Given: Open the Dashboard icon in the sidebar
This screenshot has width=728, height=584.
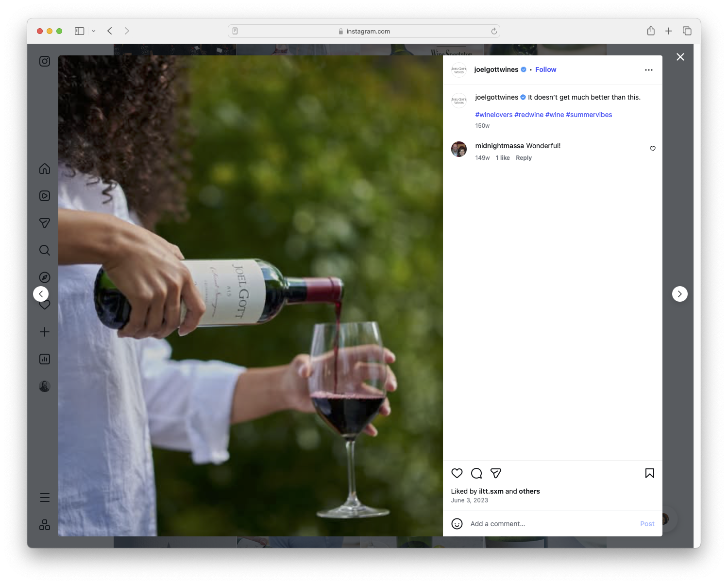Looking at the screenshot, I should pos(44,359).
